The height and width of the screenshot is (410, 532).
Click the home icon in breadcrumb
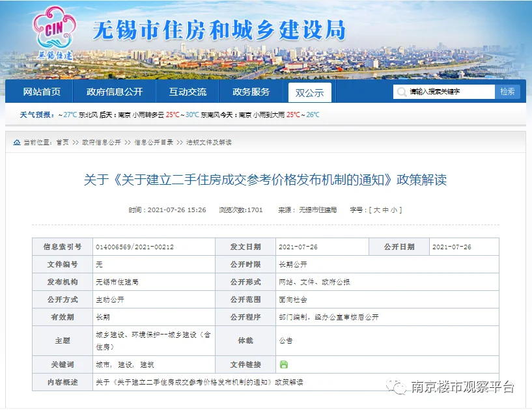click(16, 142)
